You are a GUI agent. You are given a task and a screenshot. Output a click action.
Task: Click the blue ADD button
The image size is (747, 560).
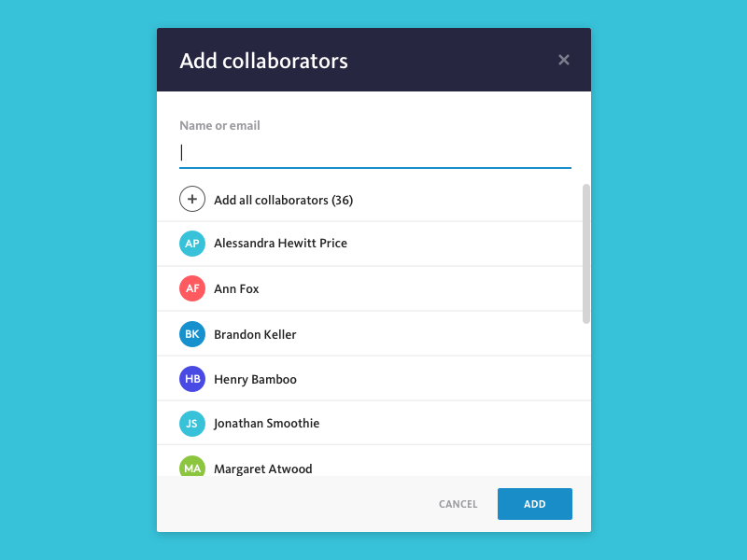tap(534, 504)
